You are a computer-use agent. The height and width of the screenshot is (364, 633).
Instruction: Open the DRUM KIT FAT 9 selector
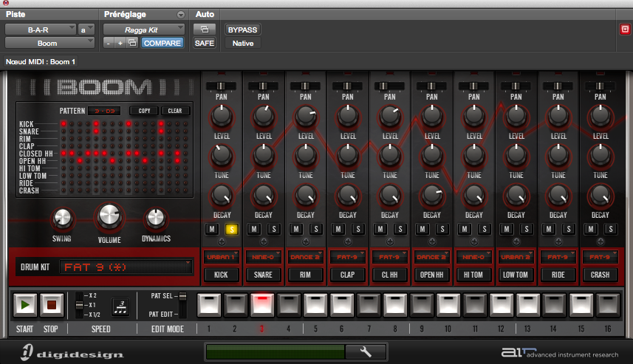tap(126, 267)
